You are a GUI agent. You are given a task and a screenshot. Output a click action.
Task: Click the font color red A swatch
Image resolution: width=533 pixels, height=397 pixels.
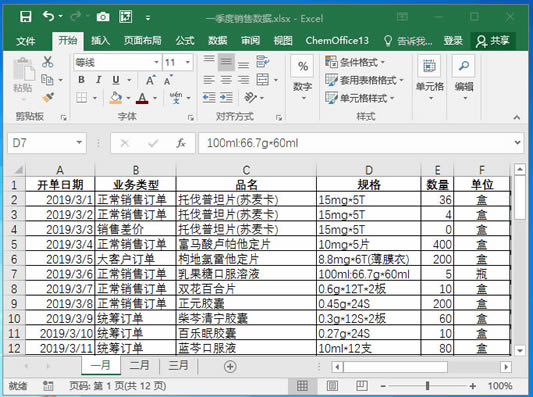pos(142,98)
